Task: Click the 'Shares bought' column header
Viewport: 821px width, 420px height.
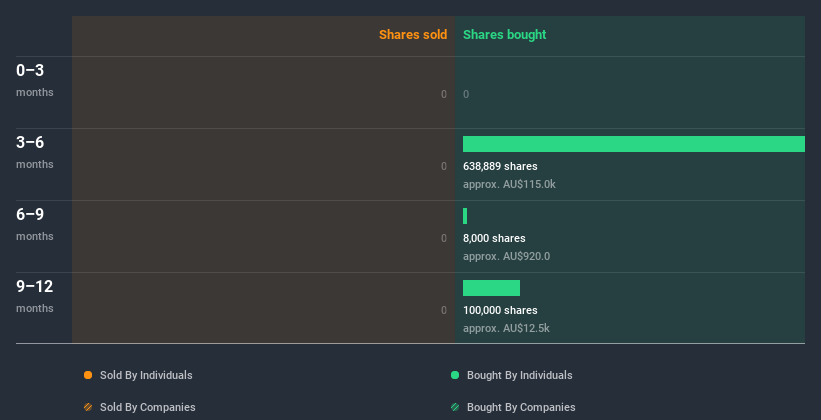Action: pyautogui.click(x=504, y=35)
